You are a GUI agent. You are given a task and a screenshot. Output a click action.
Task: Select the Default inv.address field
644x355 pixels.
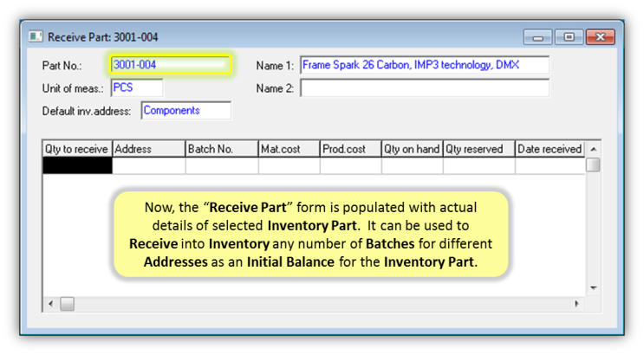[x=185, y=111]
